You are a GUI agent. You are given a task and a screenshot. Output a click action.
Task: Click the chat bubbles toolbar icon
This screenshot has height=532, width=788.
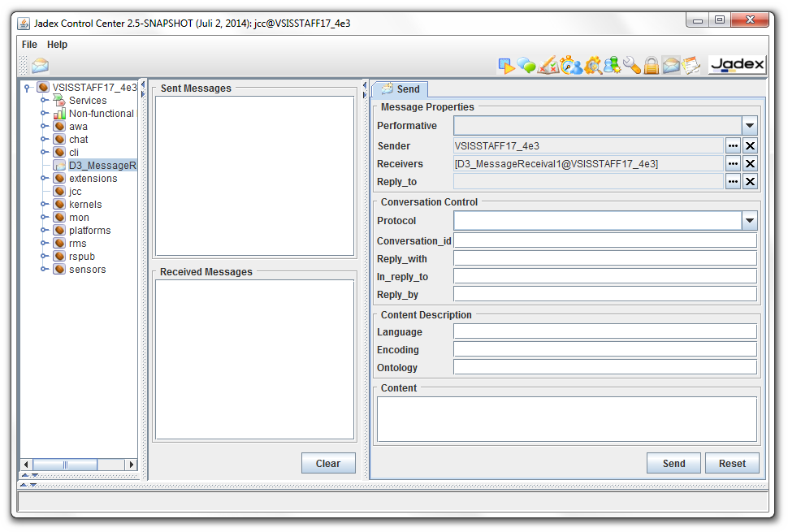pyautogui.click(x=527, y=66)
